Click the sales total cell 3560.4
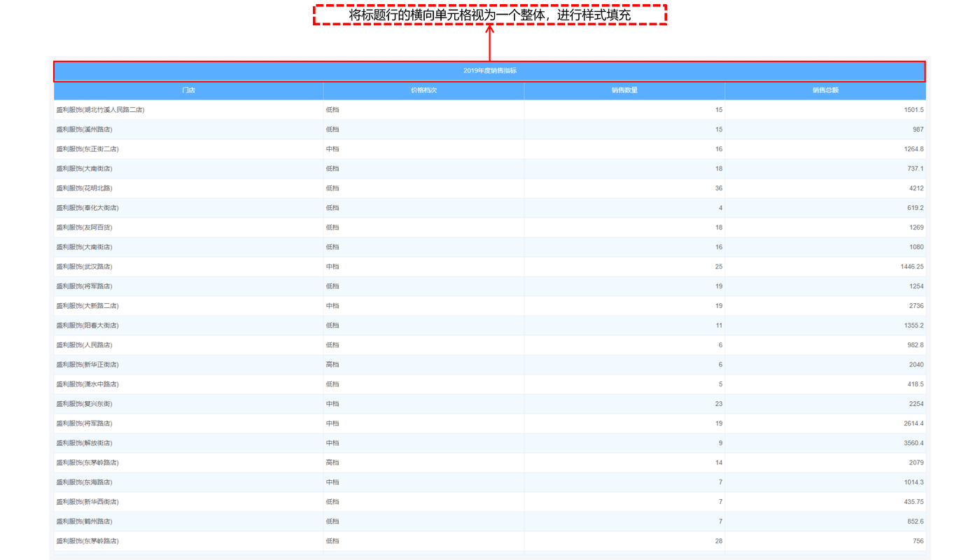 click(x=913, y=443)
